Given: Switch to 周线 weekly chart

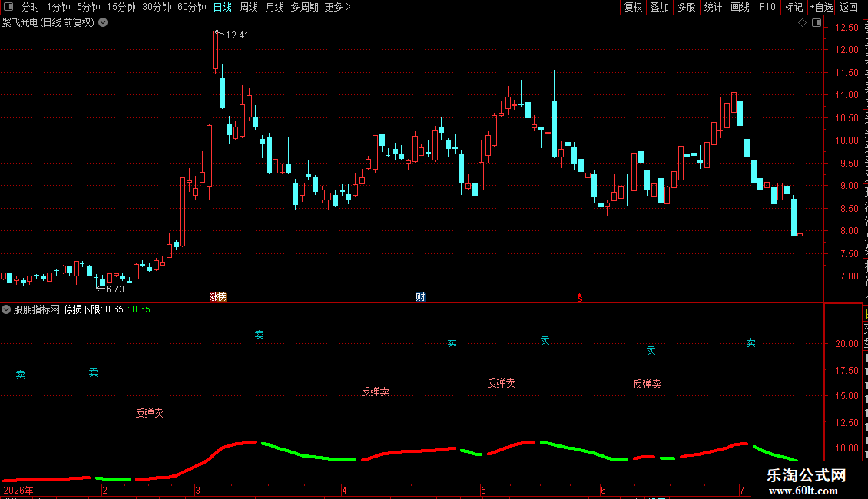Looking at the screenshot, I should tap(249, 7).
